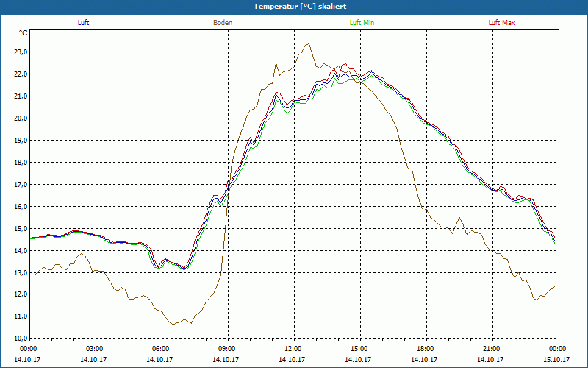Click the 10,0 y-axis value
Viewport: 588px width, 368px height.
[21, 339]
